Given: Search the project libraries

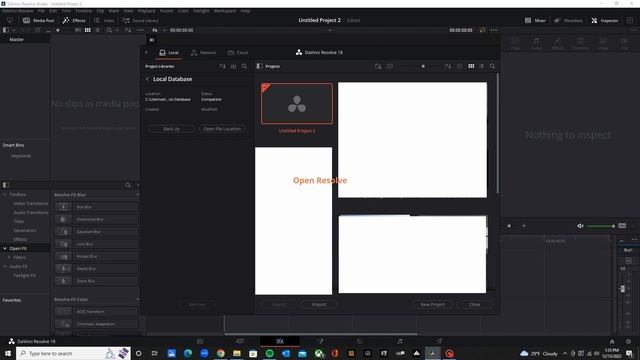Looking at the screenshot, I should (244, 66).
